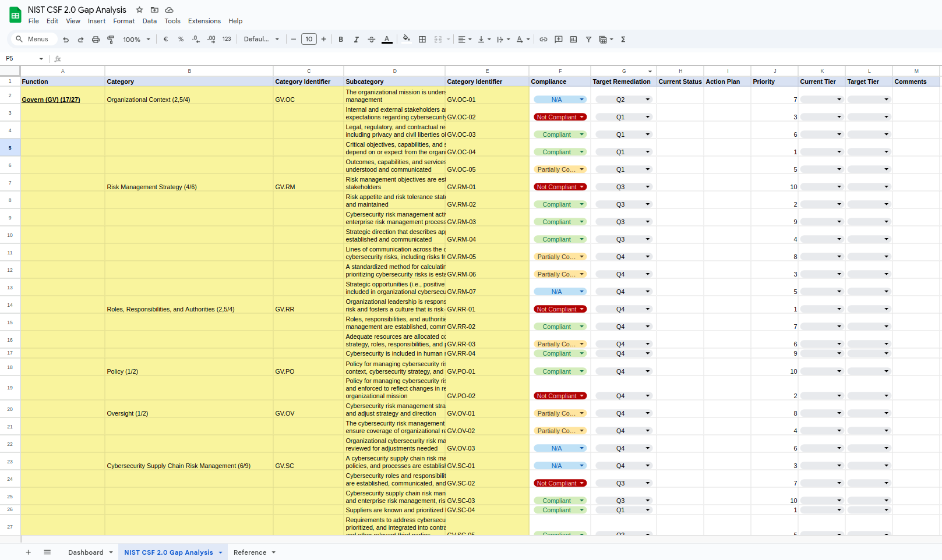Image resolution: width=942 pixels, height=560 pixels.
Task: Star the NIST CSF 2.0 document
Action: pos(139,10)
